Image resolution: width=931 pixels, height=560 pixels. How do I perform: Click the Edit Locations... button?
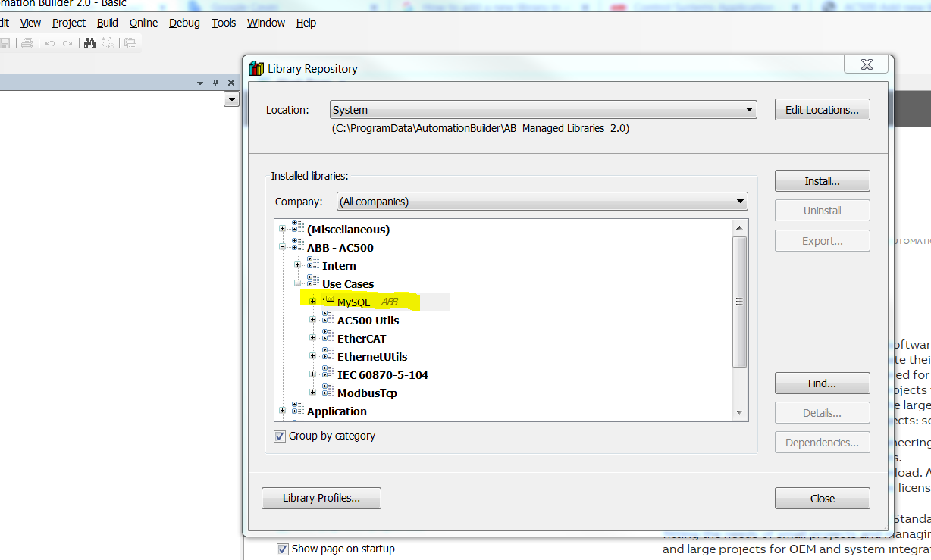tap(822, 110)
